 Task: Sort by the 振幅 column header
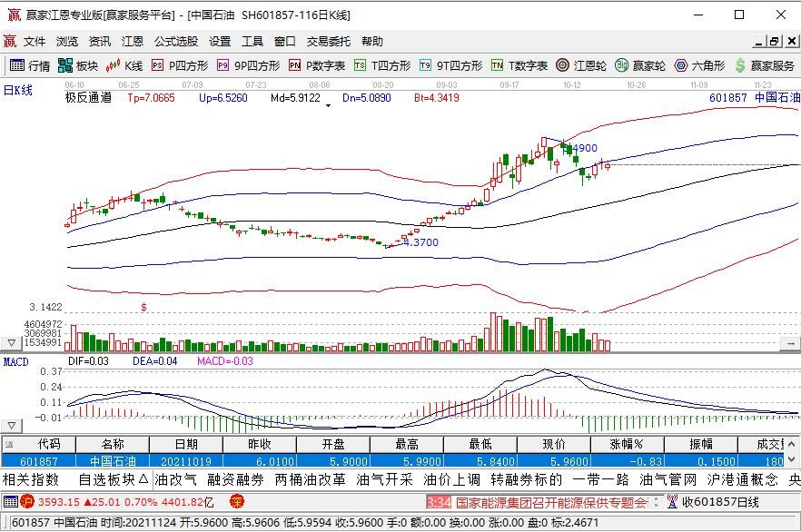coord(700,444)
